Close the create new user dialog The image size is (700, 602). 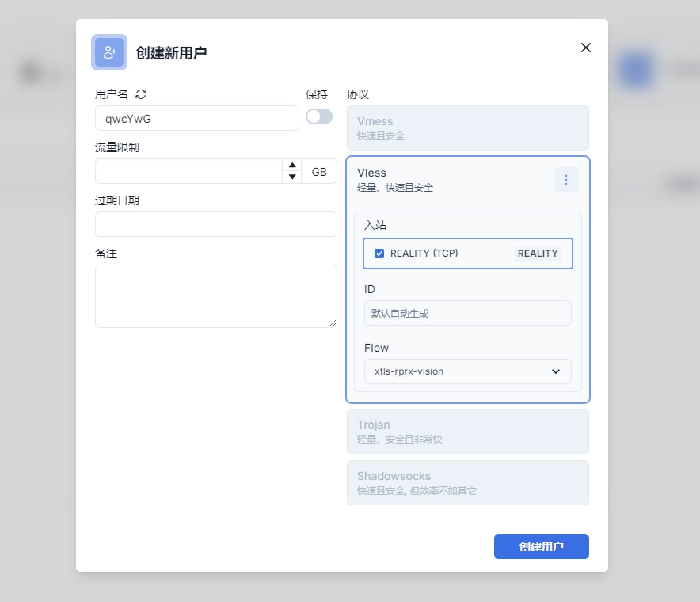coord(586,48)
